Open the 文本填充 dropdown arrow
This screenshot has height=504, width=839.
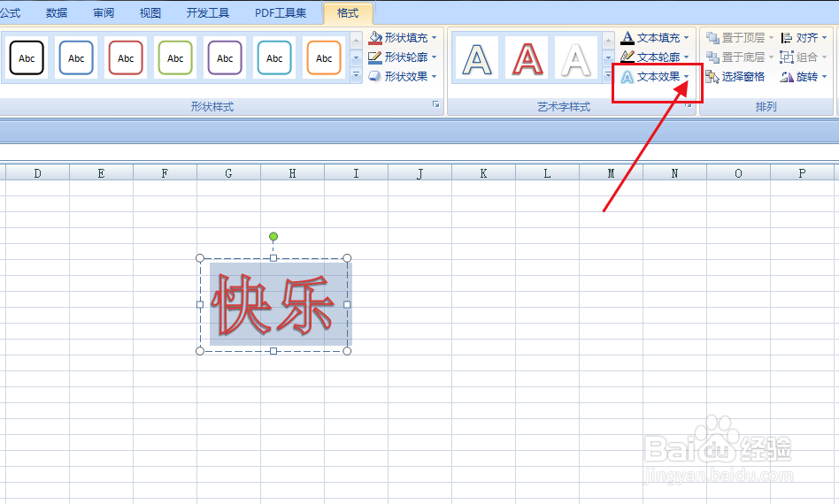point(687,38)
